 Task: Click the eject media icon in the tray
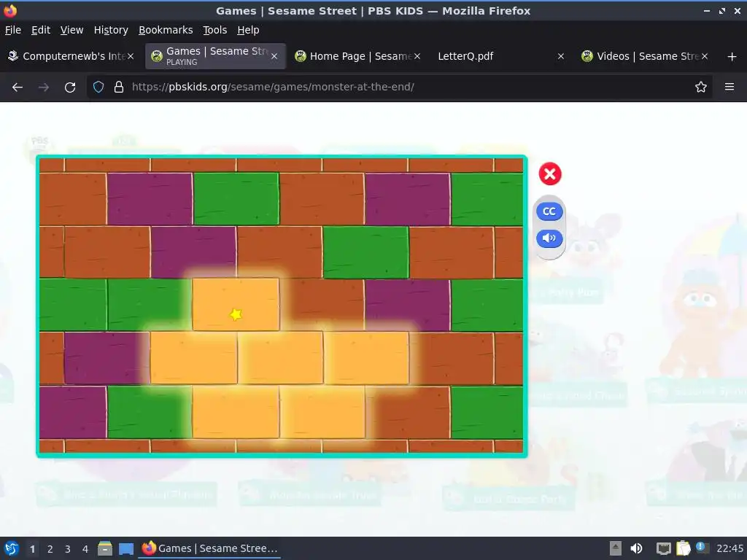coord(616,548)
